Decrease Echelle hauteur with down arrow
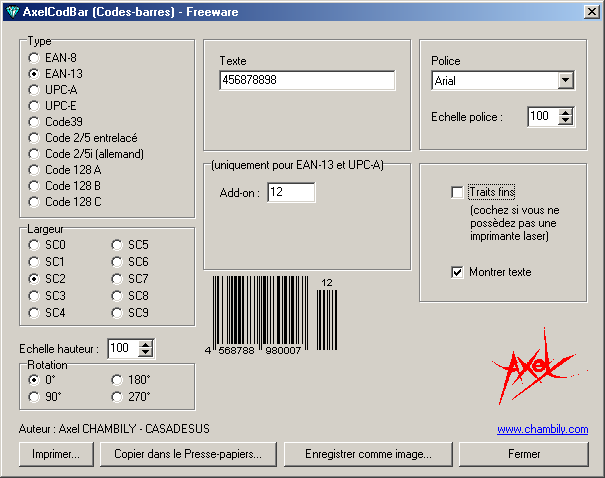The image size is (605, 478). pyautogui.click(x=146, y=353)
